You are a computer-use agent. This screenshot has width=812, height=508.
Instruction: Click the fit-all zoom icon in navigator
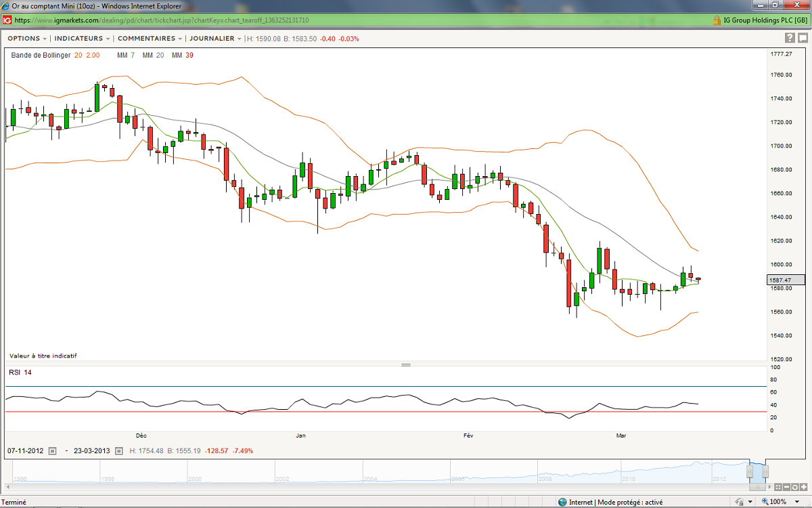click(x=779, y=486)
